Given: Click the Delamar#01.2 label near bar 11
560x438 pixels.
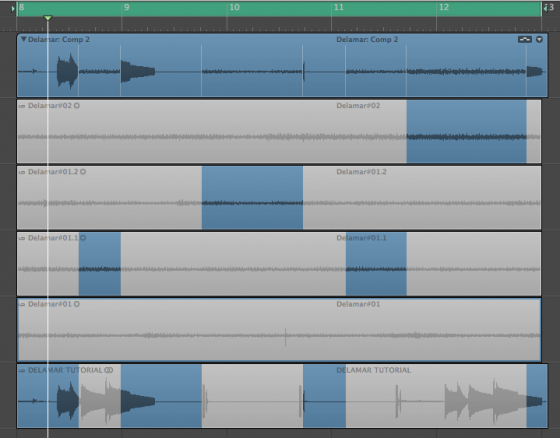Looking at the screenshot, I should (361, 171).
